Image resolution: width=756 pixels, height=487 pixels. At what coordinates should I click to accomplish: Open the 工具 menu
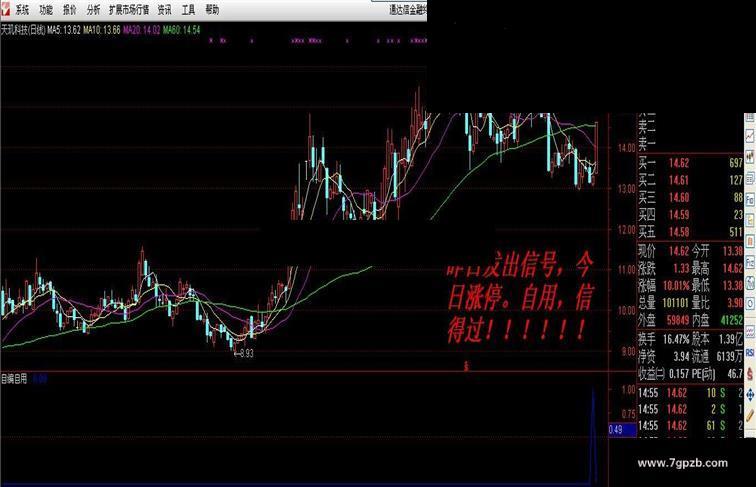tap(189, 10)
